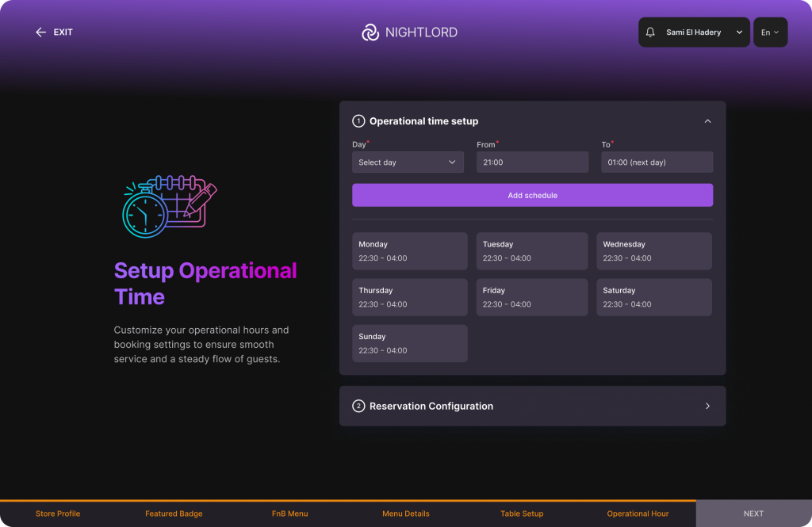The height and width of the screenshot is (527, 812).
Task: Click the back arrow next to EXIT
Action: 41,32
